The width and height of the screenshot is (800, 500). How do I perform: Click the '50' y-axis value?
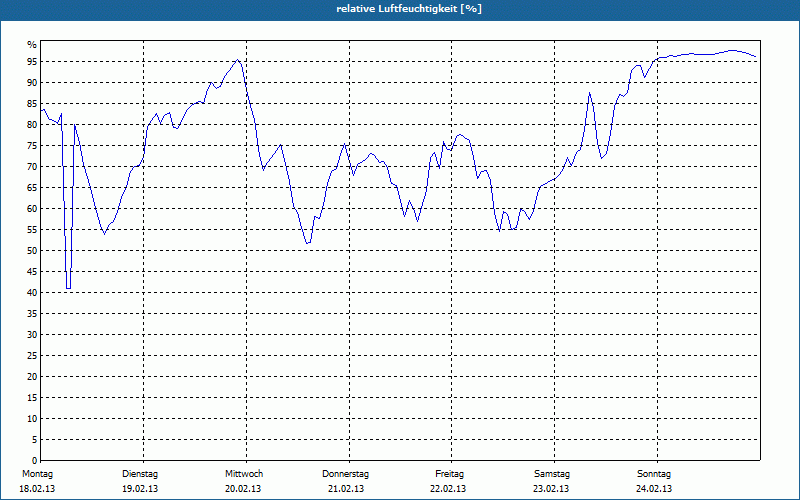pyautogui.click(x=32, y=251)
